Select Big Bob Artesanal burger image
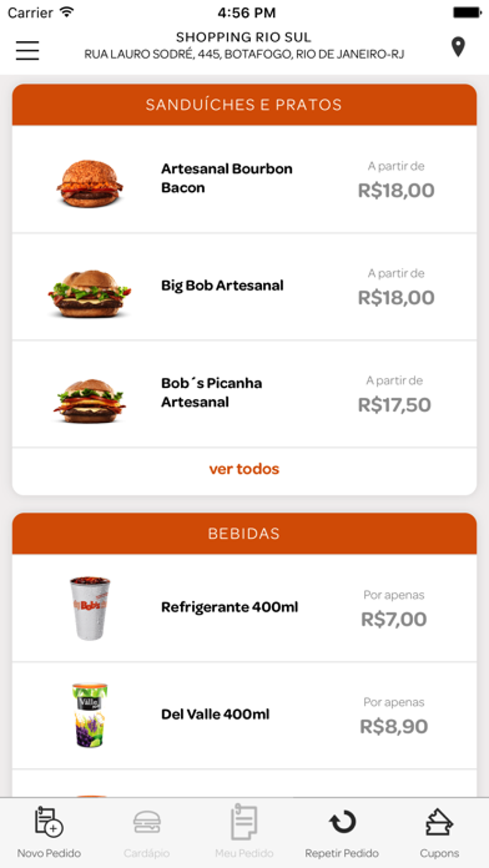This screenshot has width=489, height=868. (x=90, y=293)
